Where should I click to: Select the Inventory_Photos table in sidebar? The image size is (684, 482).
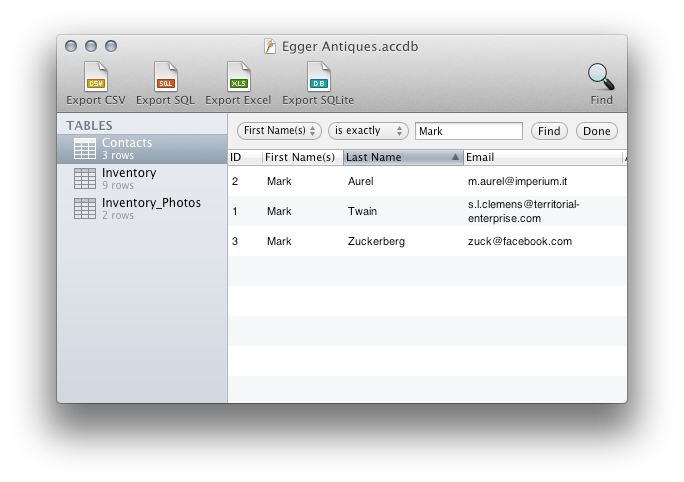click(x=142, y=209)
